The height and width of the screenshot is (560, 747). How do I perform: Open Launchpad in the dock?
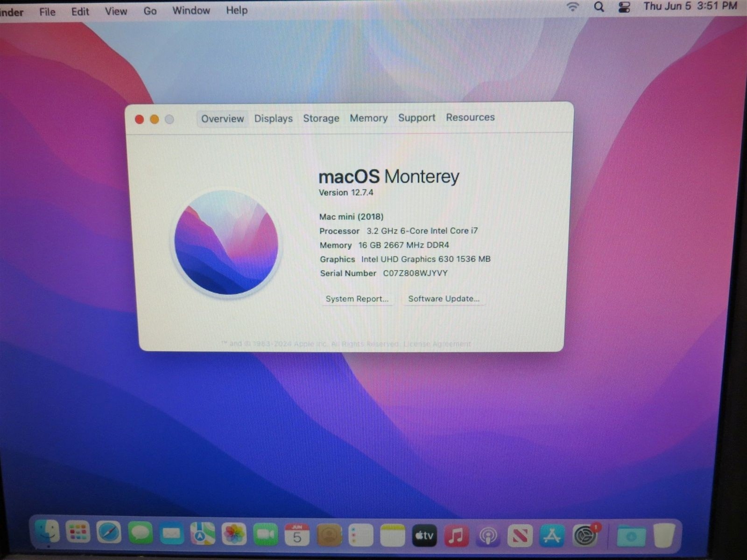click(78, 532)
